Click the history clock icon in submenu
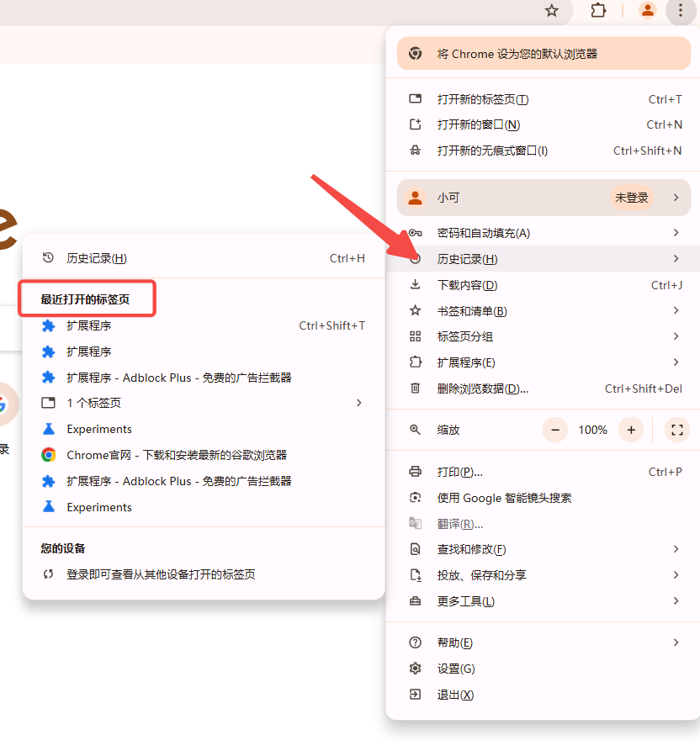This screenshot has height=756, width=700. pos(48,258)
